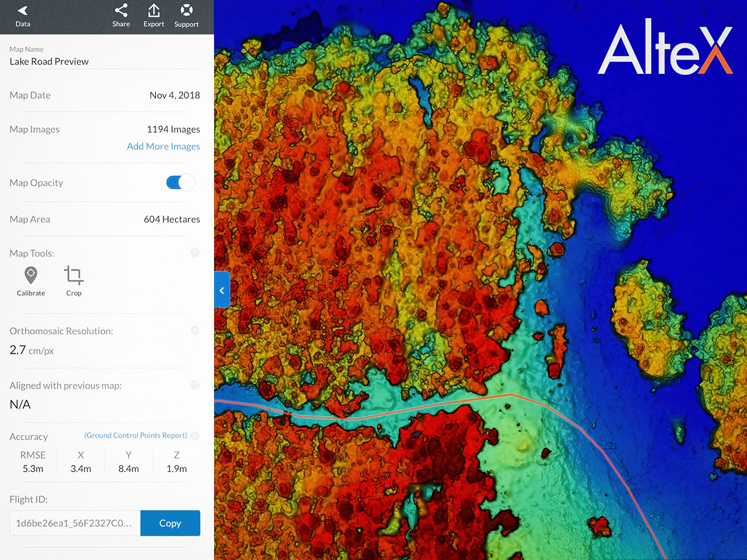Open Support help
The image size is (747, 560).
(186, 16)
